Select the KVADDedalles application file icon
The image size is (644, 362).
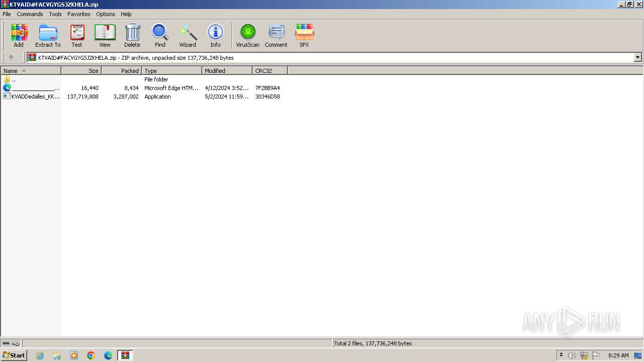coord(7,96)
